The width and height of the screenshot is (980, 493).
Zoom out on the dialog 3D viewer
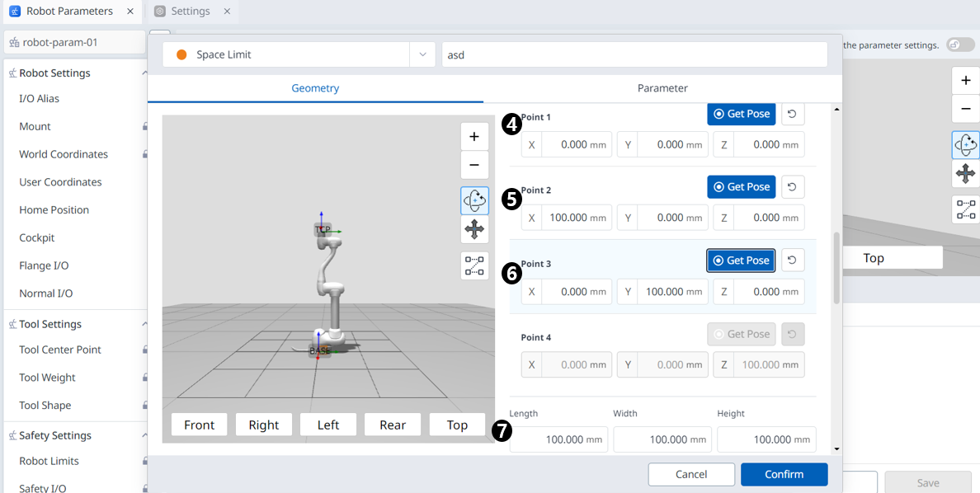(474, 165)
